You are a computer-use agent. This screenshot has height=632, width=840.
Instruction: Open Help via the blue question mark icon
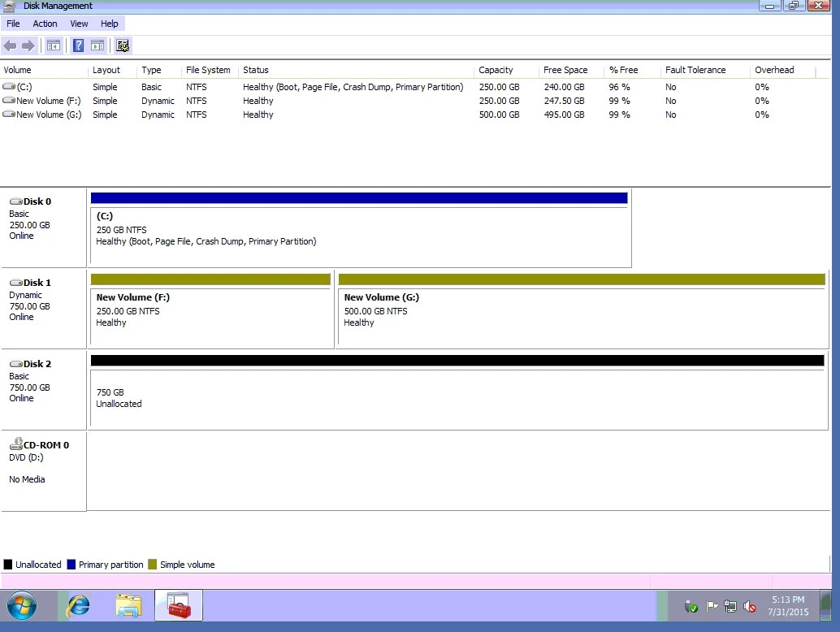79,45
